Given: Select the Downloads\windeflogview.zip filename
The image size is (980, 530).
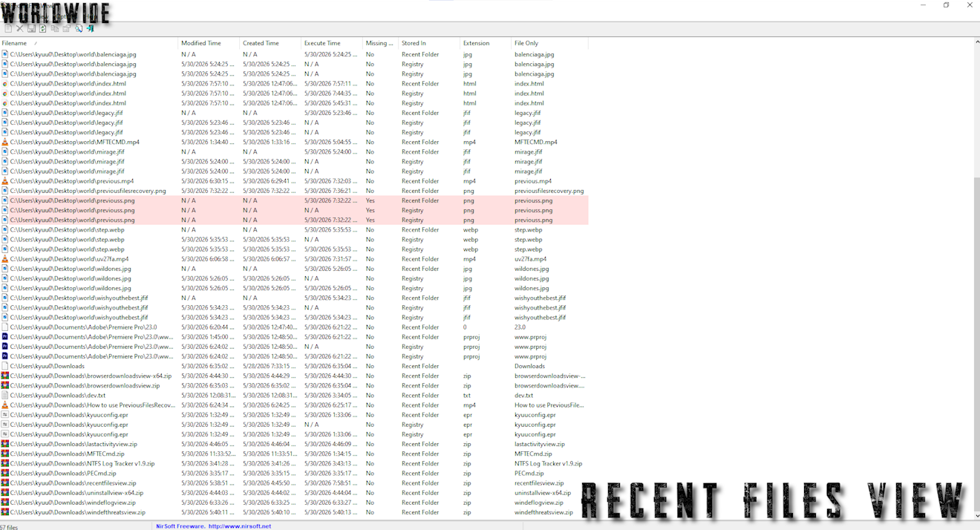Looking at the screenshot, I should [x=73, y=503].
